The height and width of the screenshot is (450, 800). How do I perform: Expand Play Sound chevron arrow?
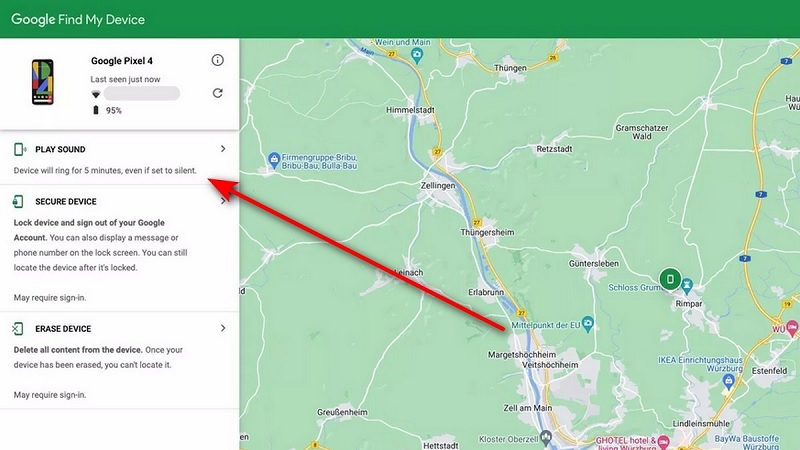223,148
